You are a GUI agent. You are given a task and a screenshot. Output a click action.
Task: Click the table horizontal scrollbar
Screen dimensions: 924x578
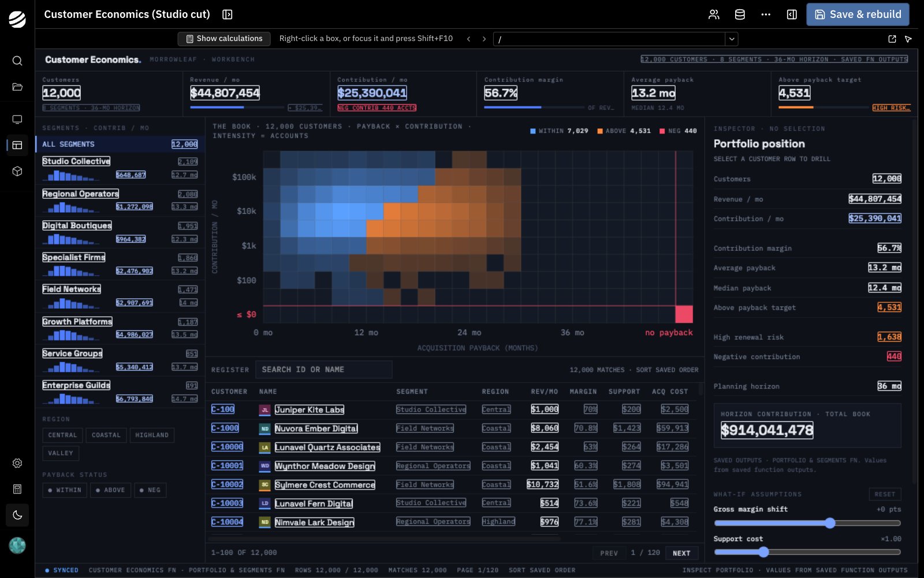coord(384,539)
